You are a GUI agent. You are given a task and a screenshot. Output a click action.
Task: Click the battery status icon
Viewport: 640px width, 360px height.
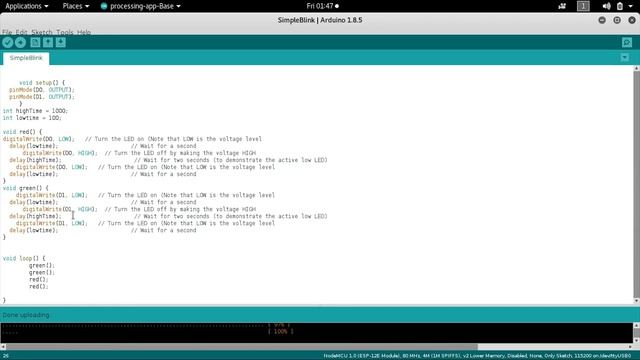point(620,6)
